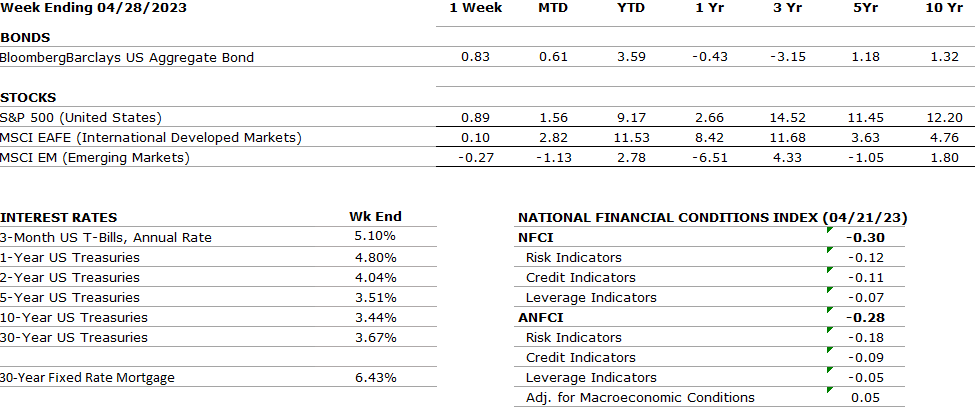Select the INTEREST RATES section header
Viewport: 975px width, 415px height.
tap(59, 217)
